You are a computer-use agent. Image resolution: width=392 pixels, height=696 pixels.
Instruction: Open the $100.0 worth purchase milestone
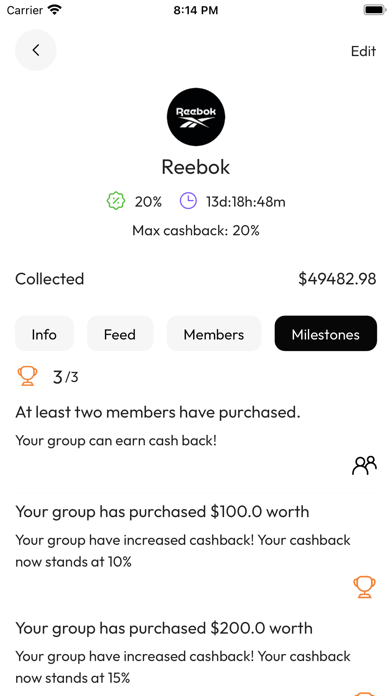[196, 550]
